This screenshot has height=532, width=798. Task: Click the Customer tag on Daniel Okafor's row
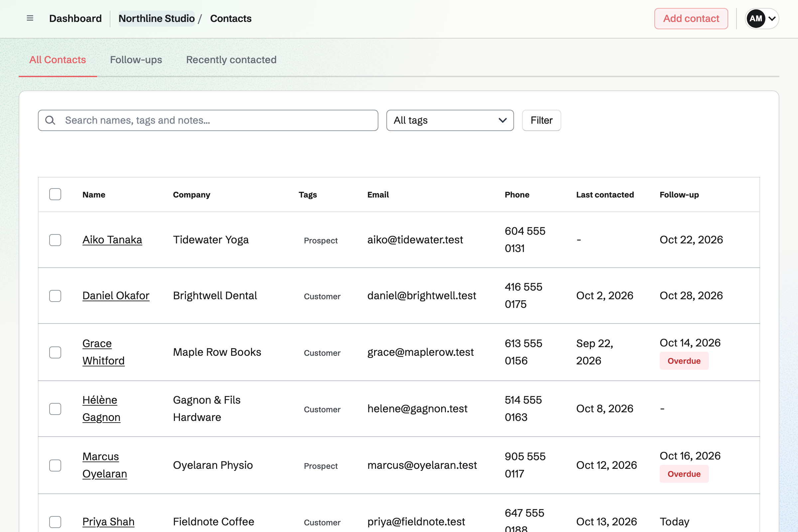(322, 297)
